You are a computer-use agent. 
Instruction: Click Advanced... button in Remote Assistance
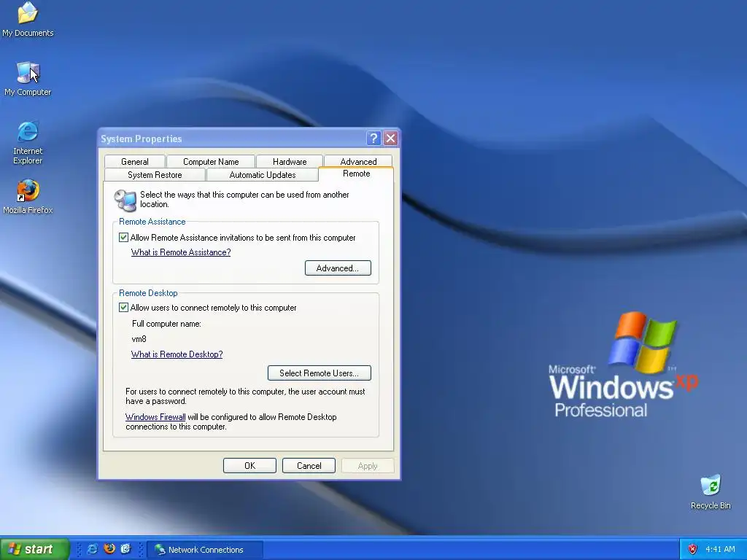point(338,268)
